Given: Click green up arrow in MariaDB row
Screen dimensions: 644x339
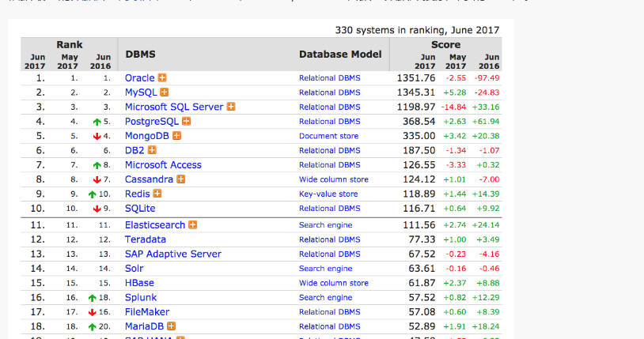Looking at the screenshot, I should tap(92, 326).
